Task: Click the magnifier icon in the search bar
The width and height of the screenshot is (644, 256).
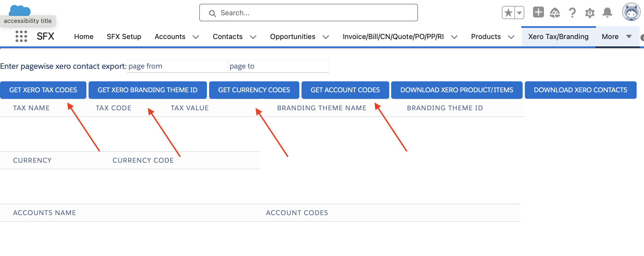Action: 212,13
